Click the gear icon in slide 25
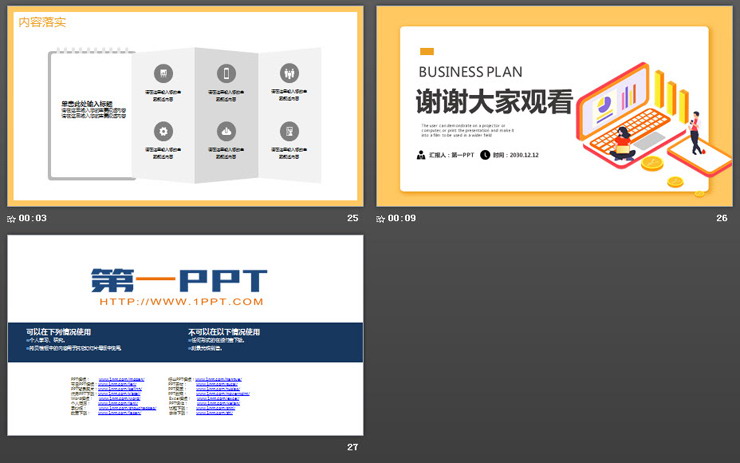740x463 pixels. click(163, 131)
